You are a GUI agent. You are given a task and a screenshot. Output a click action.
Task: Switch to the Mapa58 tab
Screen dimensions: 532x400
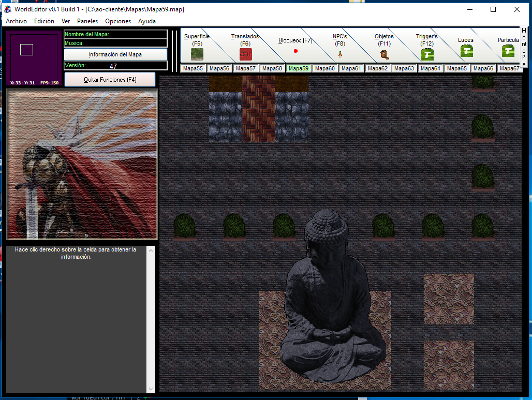pos(272,68)
